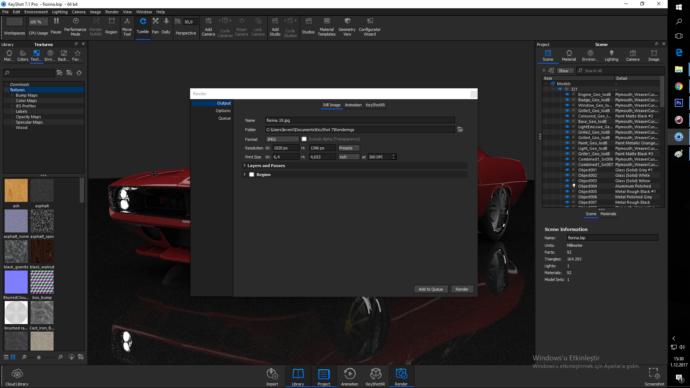Open KeyShotXR from bottom toolbar
Image resolution: width=690 pixels, height=388 pixels.
pyautogui.click(x=375, y=377)
